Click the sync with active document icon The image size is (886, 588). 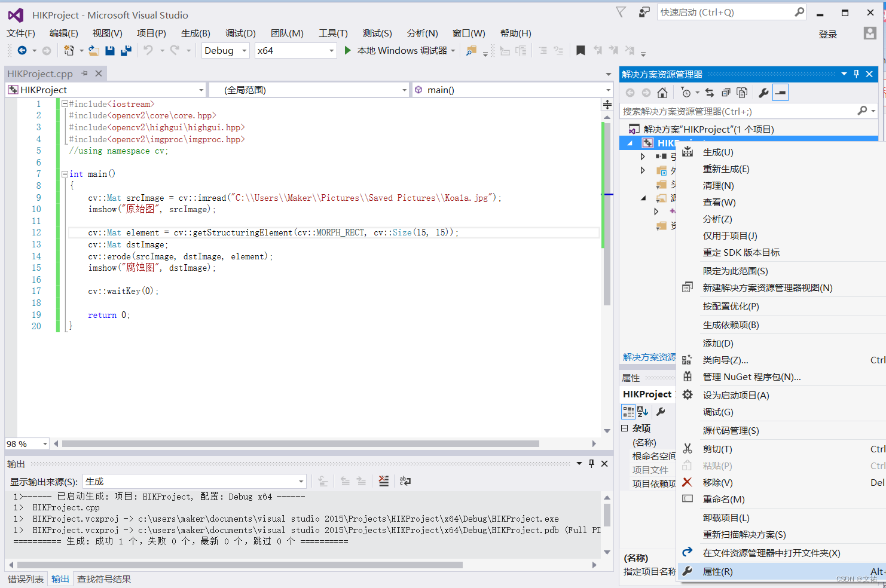coord(710,93)
